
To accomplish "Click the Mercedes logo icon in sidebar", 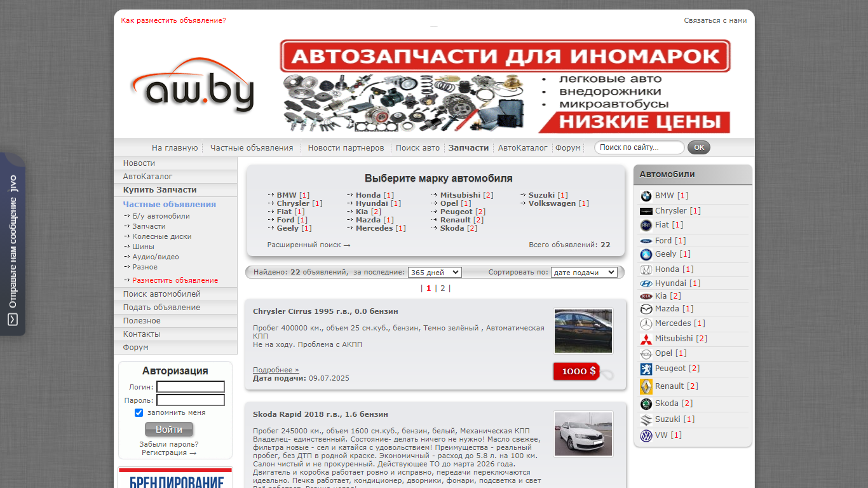I will click(x=646, y=324).
